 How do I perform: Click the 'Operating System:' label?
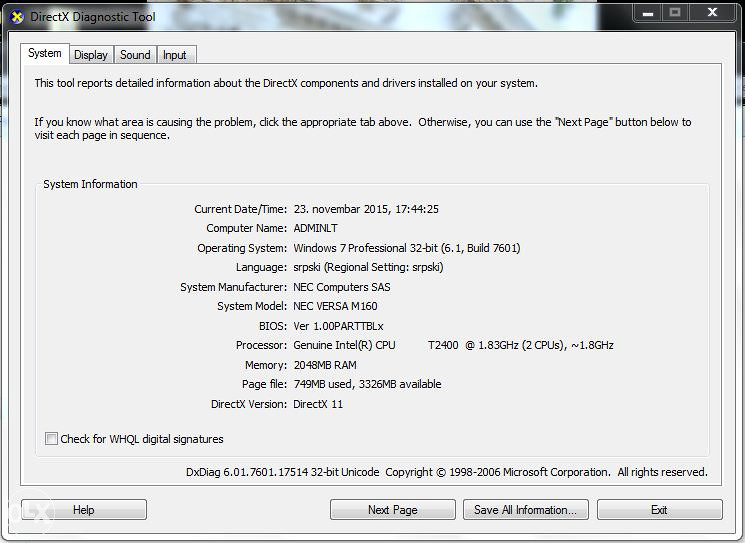click(x=242, y=248)
